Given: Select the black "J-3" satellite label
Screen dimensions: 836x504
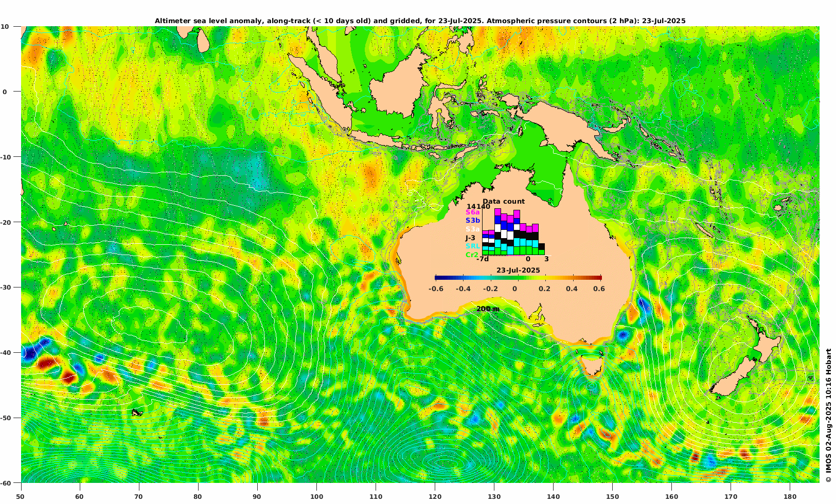Looking at the screenshot, I should (x=471, y=238).
